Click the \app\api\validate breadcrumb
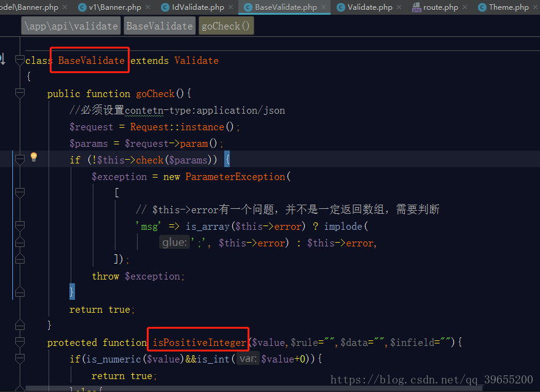Viewport: 540px width, 392px height. click(71, 26)
